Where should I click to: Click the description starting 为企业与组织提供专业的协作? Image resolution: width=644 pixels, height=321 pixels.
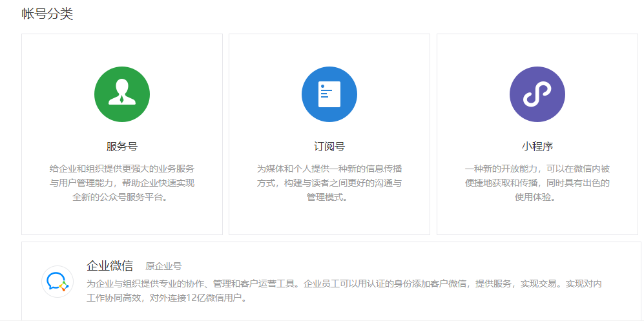[x=344, y=291]
